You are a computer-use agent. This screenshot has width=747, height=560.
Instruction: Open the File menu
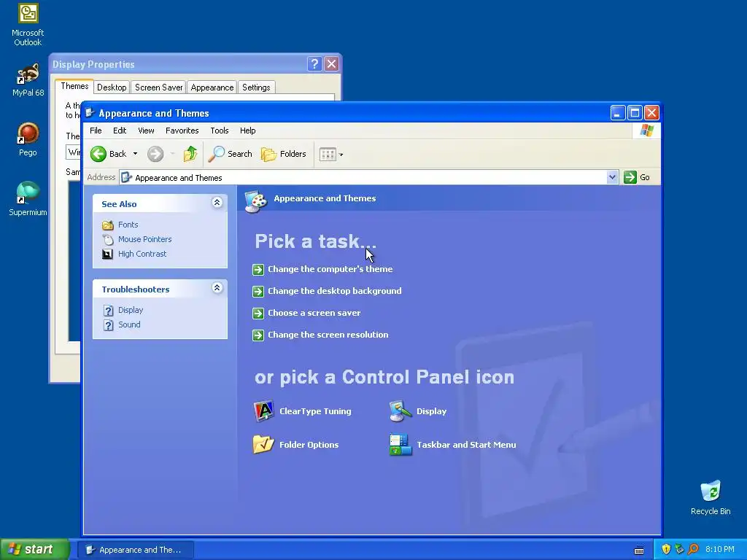[x=96, y=131]
